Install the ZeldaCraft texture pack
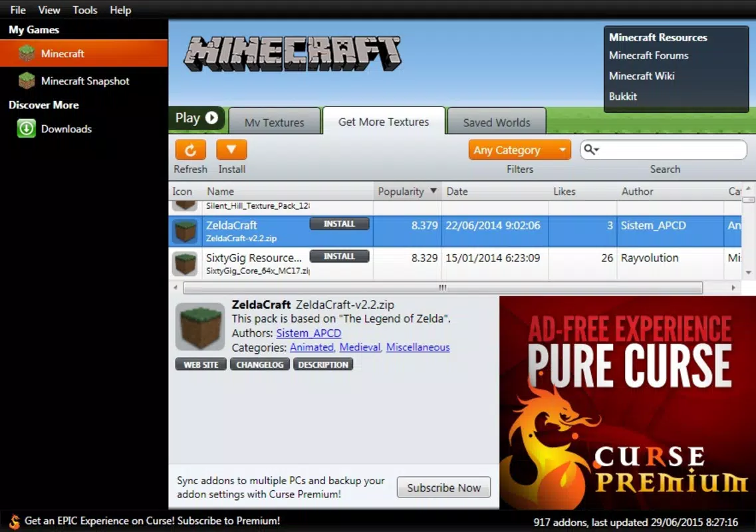Viewport: 756px width, 532px height. (339, 224)
